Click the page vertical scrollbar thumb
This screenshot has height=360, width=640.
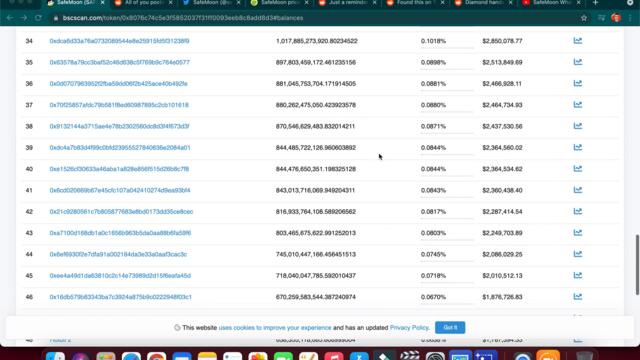pos(637,264)
